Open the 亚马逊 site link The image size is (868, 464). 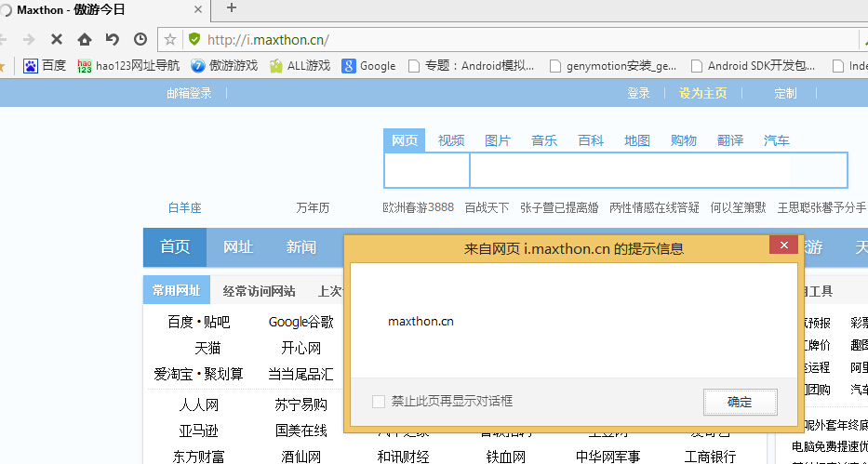click(199, 431)
